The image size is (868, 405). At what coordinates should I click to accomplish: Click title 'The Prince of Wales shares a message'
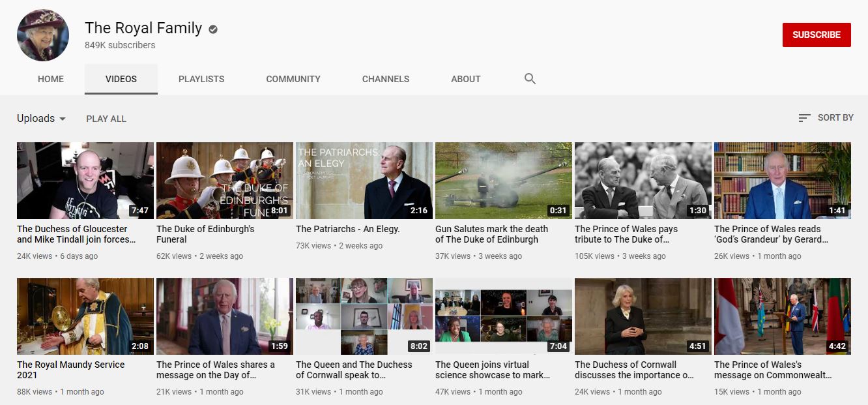[x=216, y=370]
